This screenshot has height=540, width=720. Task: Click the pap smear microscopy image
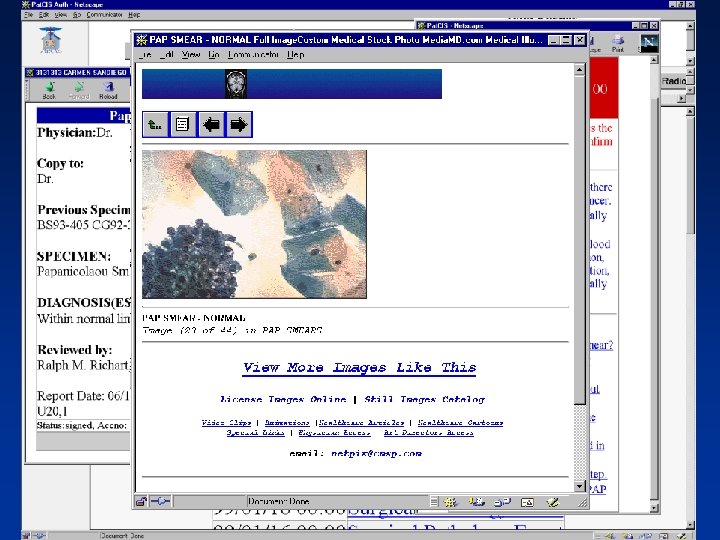(x=254, y=224)
